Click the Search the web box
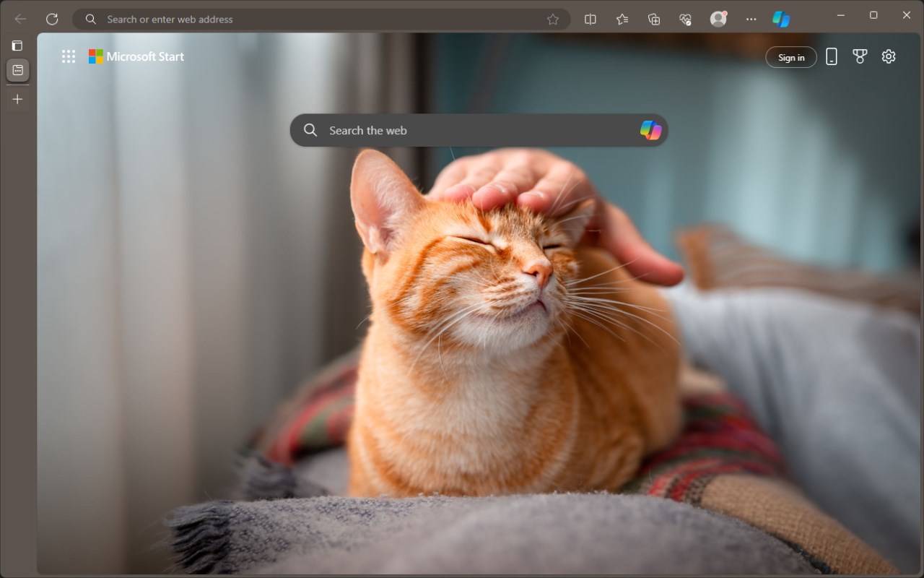The height and width of the screenshot is (578, 924). (x=479, y=130)
